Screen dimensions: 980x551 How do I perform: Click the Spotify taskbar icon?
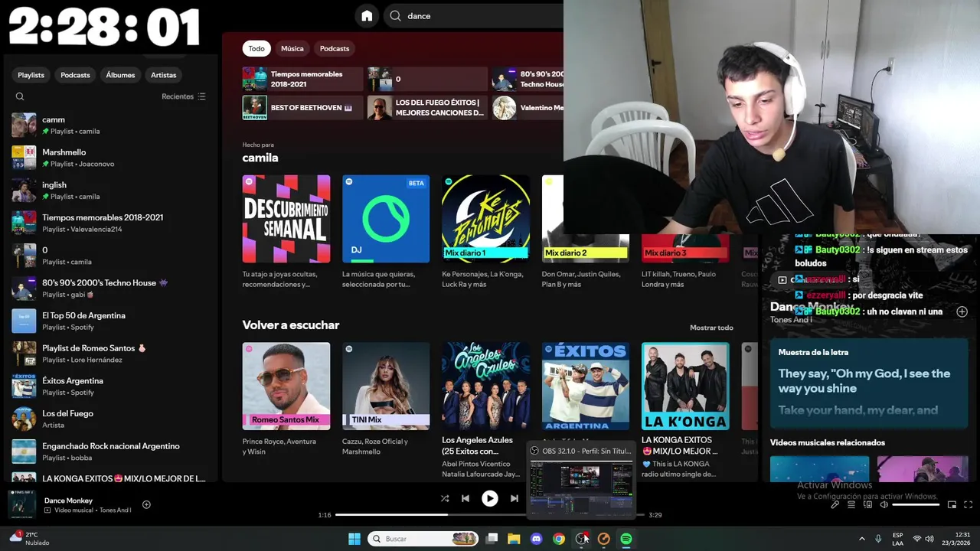click(x=626, y=539)
